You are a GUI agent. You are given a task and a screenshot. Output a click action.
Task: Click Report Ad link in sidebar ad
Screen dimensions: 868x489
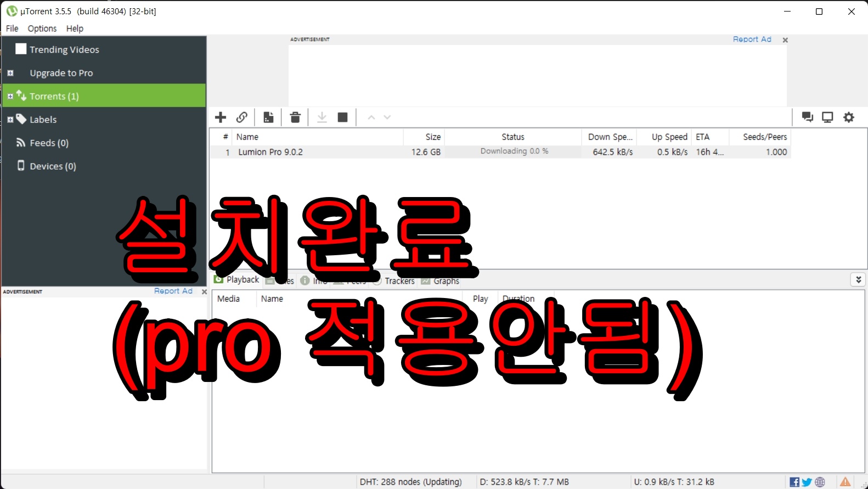[x=173, y=291]
